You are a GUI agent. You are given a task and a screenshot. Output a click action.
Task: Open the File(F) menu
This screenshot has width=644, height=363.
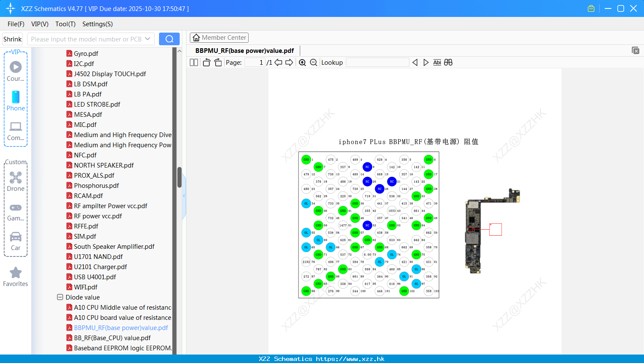click(16, 24)
